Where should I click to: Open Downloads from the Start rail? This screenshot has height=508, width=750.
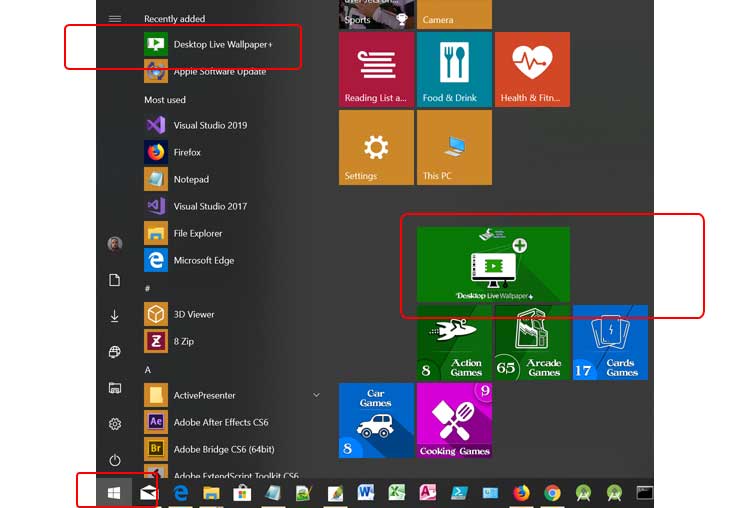114,316
